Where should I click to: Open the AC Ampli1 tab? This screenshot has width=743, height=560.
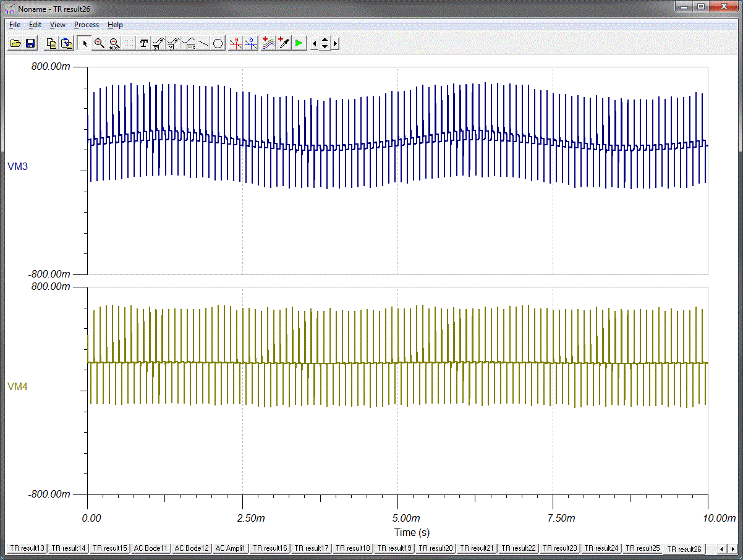pyautogui.click(x=230, y=548)
